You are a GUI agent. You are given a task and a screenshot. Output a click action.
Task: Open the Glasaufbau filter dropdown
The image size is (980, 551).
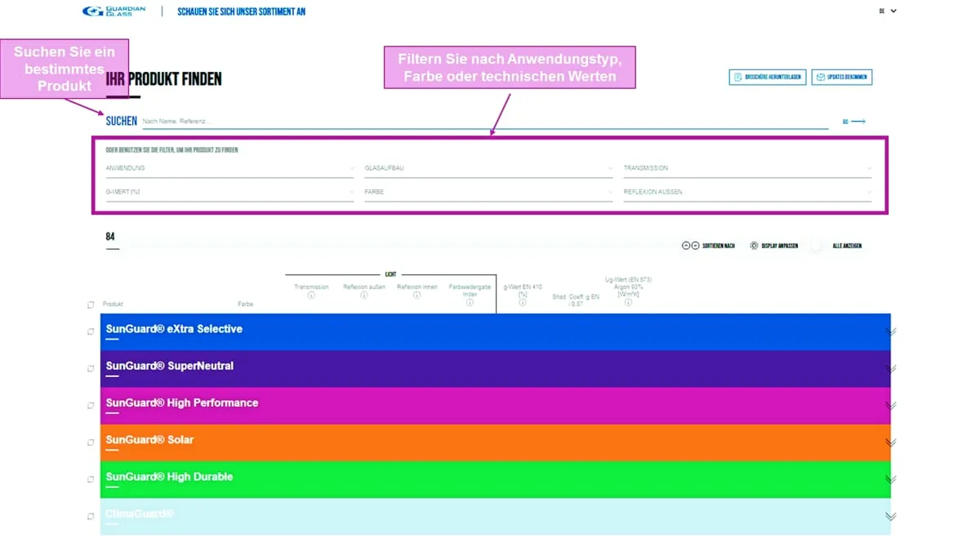click(488, 168)
